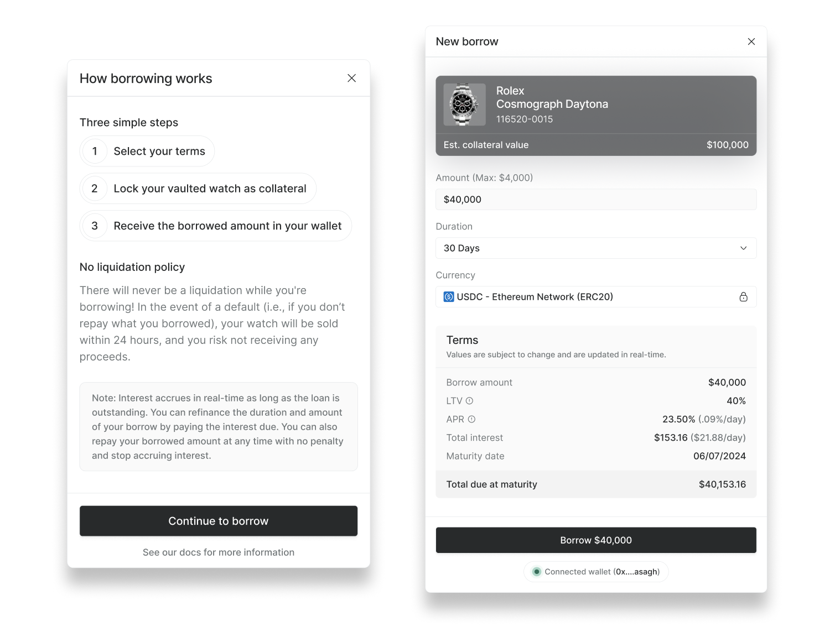
Task: Click step 3 Receive the borrowed amount
Action: [x=216, y=226]
